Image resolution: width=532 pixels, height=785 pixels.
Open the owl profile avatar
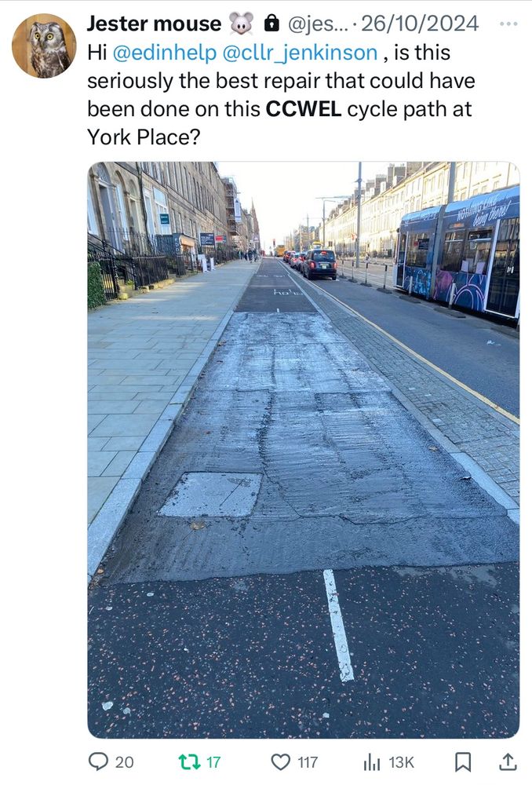point(44,46)
